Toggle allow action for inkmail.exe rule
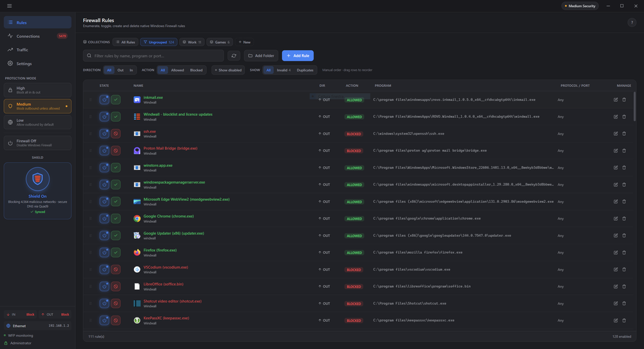Screen dimensions: 644x349 [x=116, y=100]
